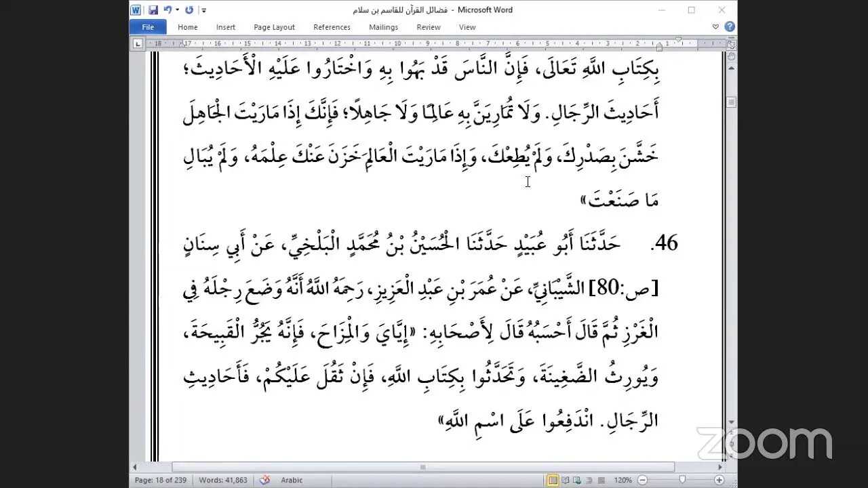Click the zoom slider handle
The image size is (868, 488).
point(682,480)
